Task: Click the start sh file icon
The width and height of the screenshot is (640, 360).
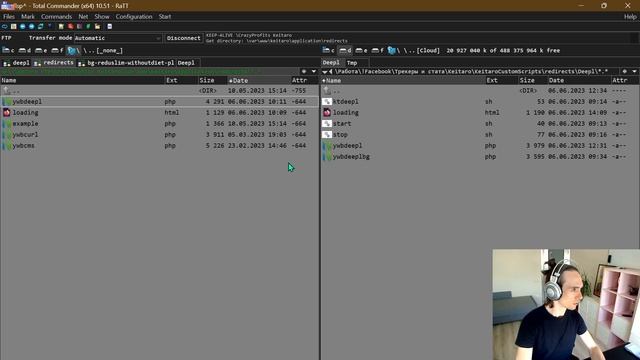Action: [x=327, y=124]
